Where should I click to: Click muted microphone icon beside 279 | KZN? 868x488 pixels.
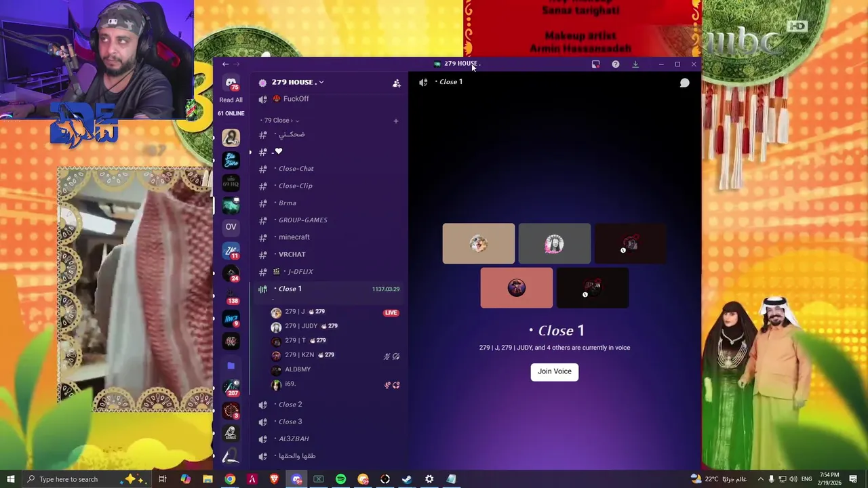point(387,357)
